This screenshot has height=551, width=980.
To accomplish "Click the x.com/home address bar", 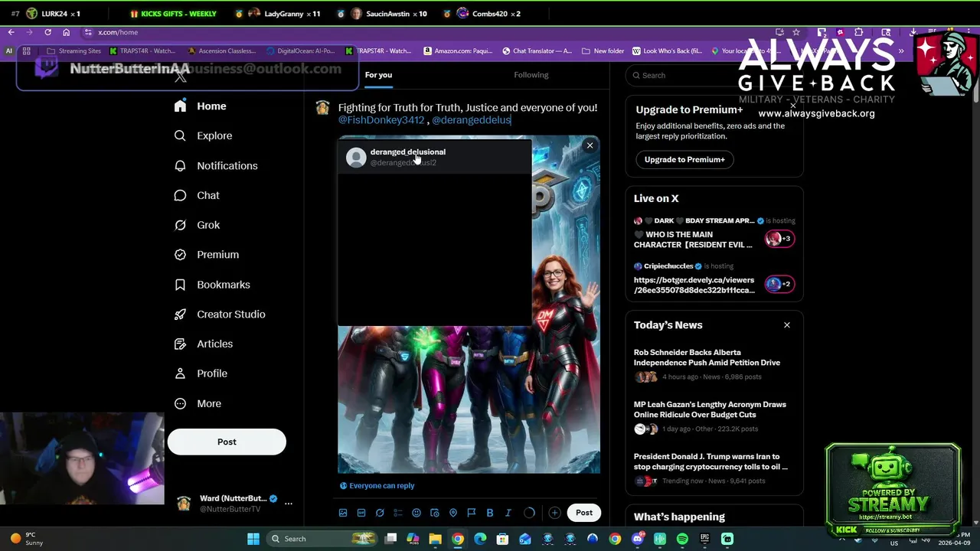I will click(429, 32).
